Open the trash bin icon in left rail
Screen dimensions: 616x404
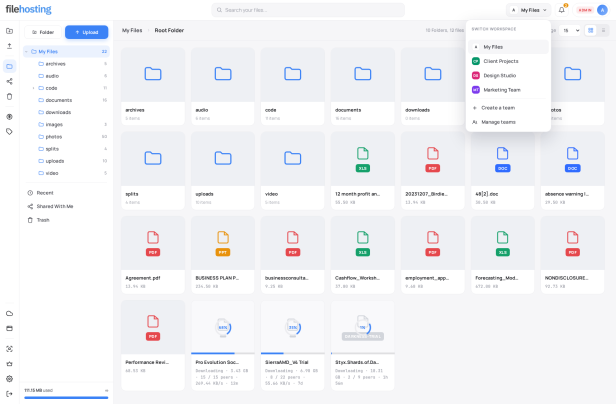(9, 96)
